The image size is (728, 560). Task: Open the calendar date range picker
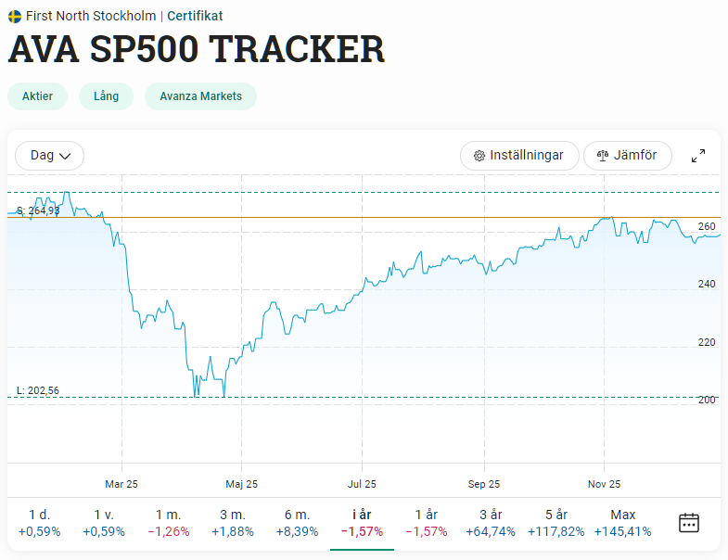click(688, 523)
